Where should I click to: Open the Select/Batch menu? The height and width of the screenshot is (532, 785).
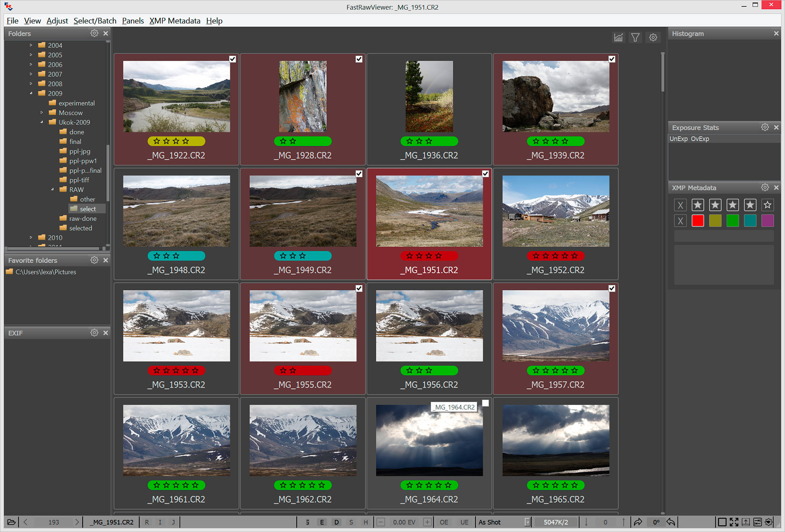tap(95, 21)
